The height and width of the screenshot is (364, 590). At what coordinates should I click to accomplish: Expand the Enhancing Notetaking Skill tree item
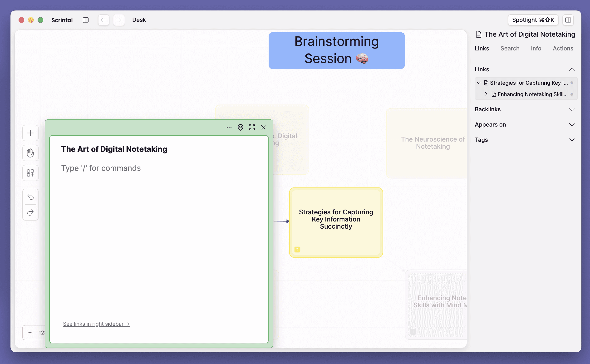pyautogui.click(x=486, y=94)
